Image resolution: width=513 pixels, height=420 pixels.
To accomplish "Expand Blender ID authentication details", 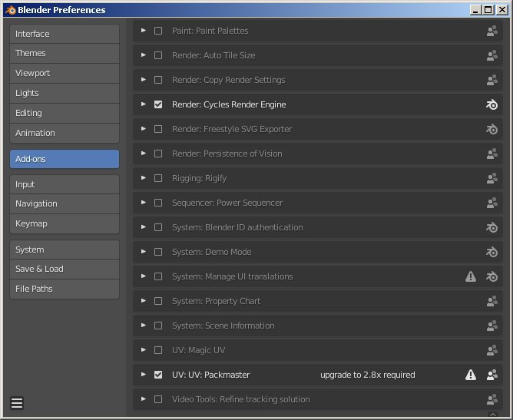I will (144, 227).
